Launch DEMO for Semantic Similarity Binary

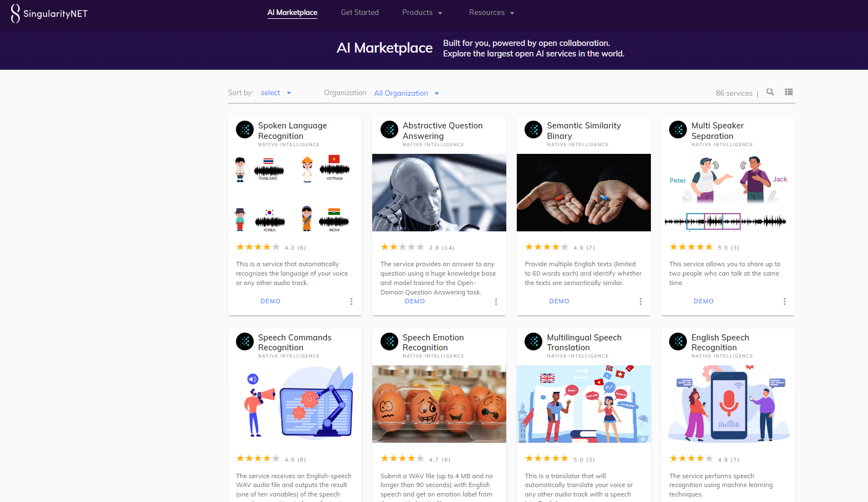point(559,301)
